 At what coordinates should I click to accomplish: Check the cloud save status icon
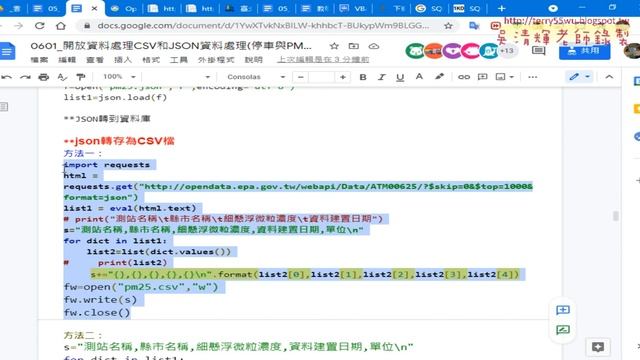pos(373,46)
